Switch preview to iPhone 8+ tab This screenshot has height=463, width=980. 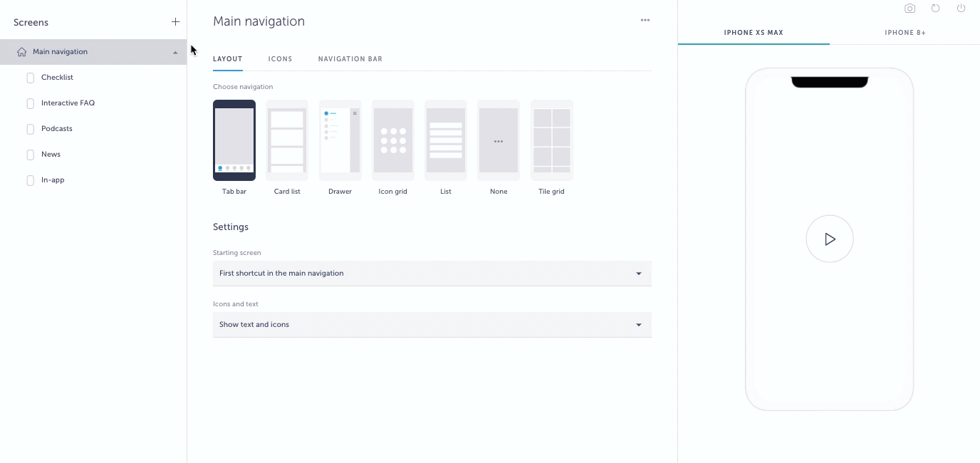coord(905,33)
